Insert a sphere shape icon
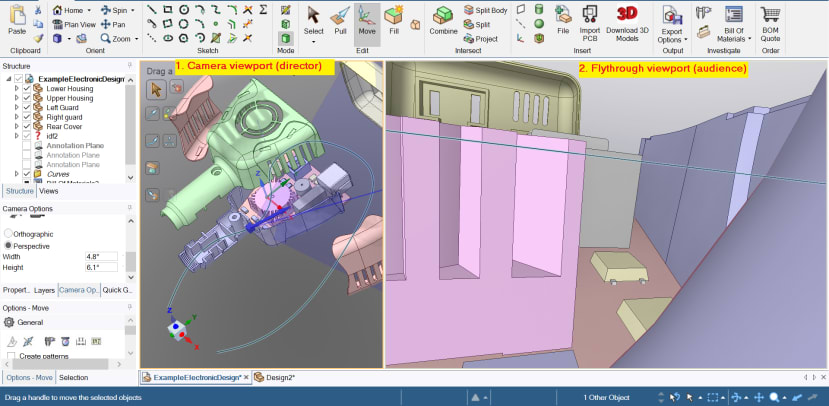 [x=539, y=24]
